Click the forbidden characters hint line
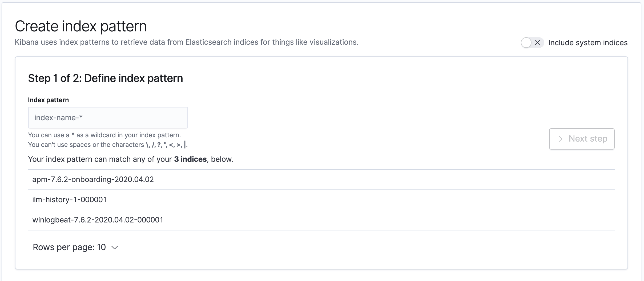The height and width of the screenshot is (281, 644). (108, 145)
